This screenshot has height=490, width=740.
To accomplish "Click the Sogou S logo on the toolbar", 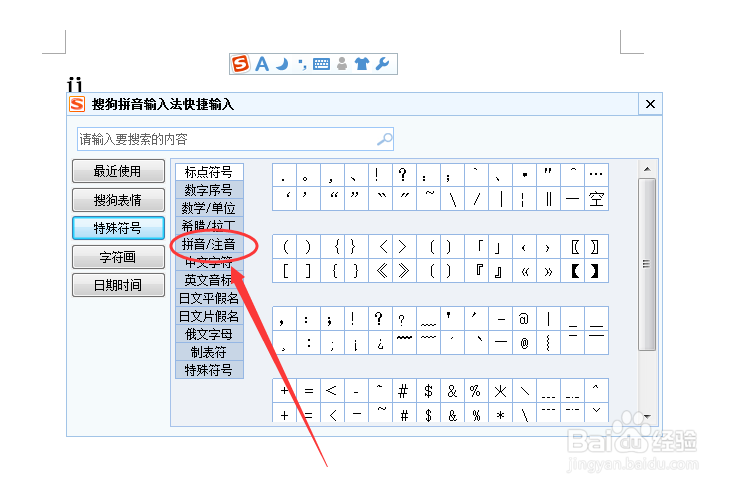I will click(240, 63).
